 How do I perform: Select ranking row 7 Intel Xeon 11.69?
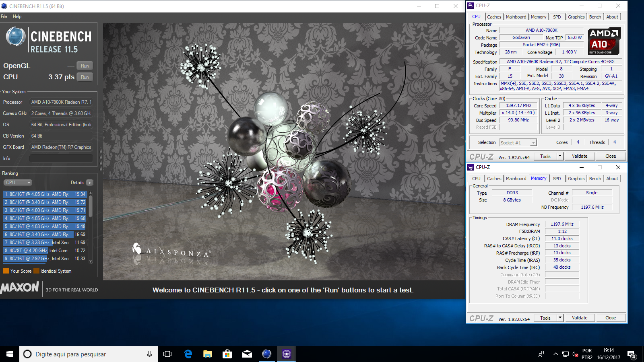pyautogui.click(x=45, y=243)
